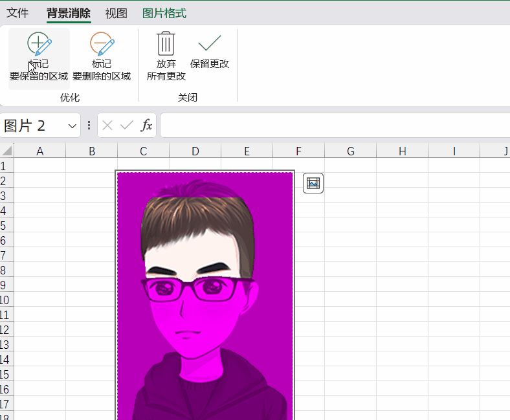Viewport: 510px width, 420px height.
Task: Open the 文件 menu tab
Action: coord(17,13)
